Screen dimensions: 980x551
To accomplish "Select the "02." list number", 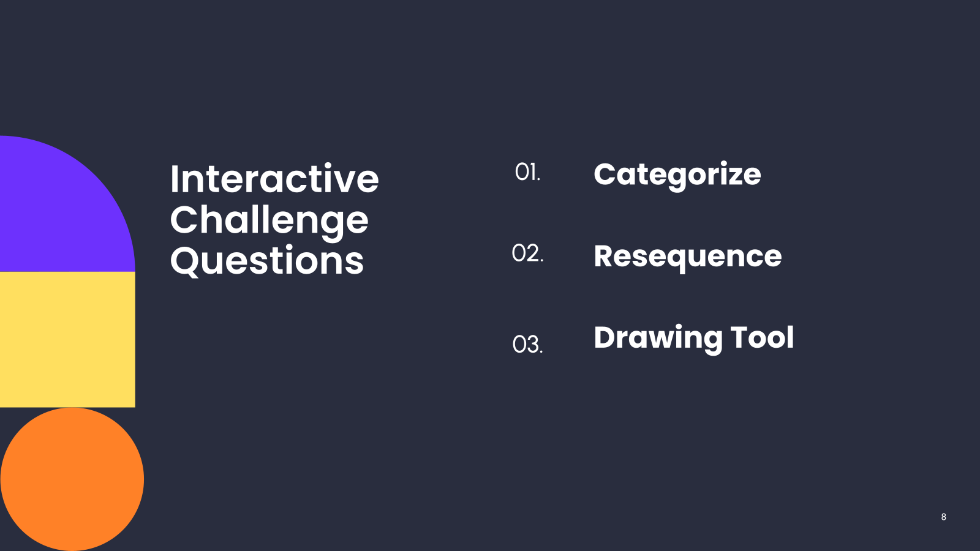I will pyautogui.click(x=527, y=253).
